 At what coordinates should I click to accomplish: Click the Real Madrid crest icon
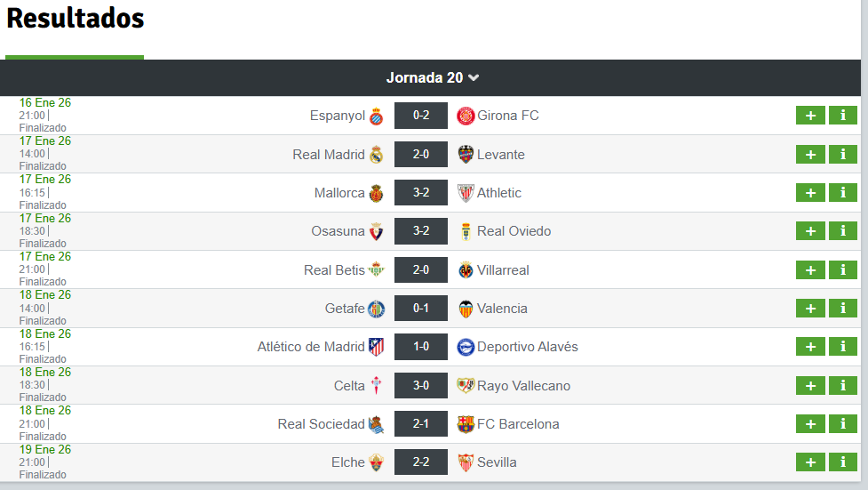pyautogui.click(x=377, y=155)
